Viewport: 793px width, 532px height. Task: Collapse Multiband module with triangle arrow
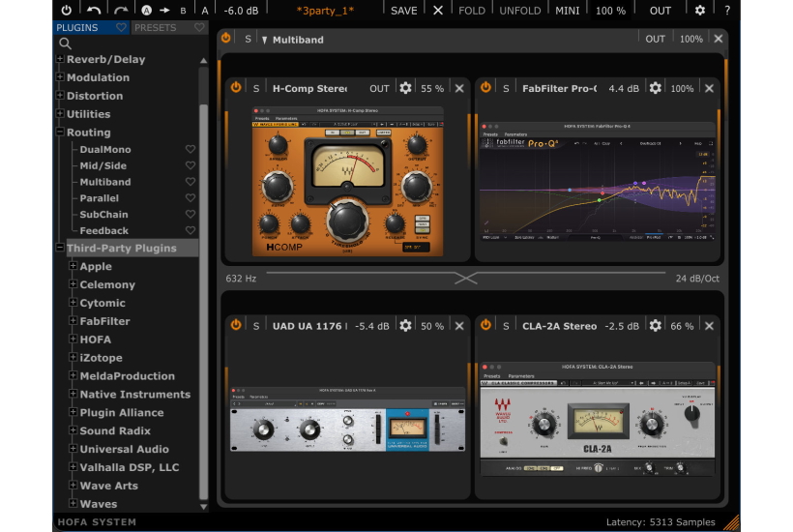click(x=265, y=40)
